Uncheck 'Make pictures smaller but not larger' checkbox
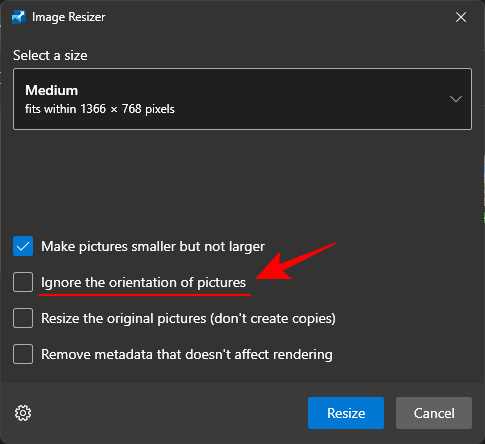The image size is (485, 444). [x=23, y=246]
